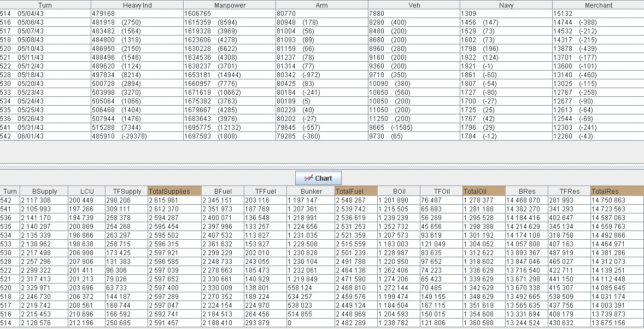Image resolution: width=644 pixels, height=329 pixels.
Task: Click the Arm column header
Action: [321, 5]
